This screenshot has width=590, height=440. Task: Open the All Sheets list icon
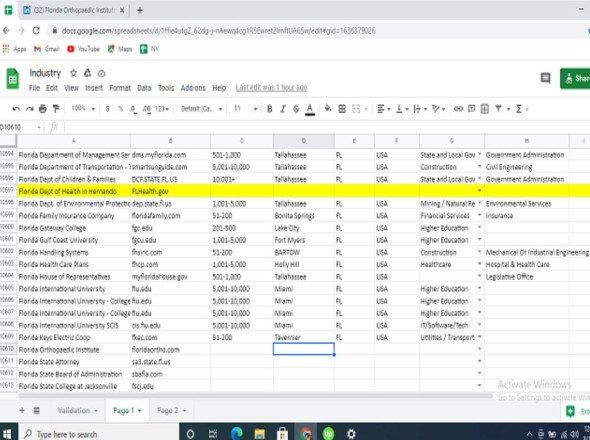(36, 411)
